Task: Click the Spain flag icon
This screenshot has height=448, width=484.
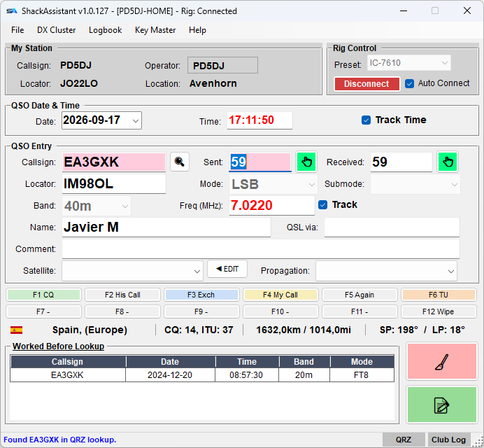Action: [16, 330]
